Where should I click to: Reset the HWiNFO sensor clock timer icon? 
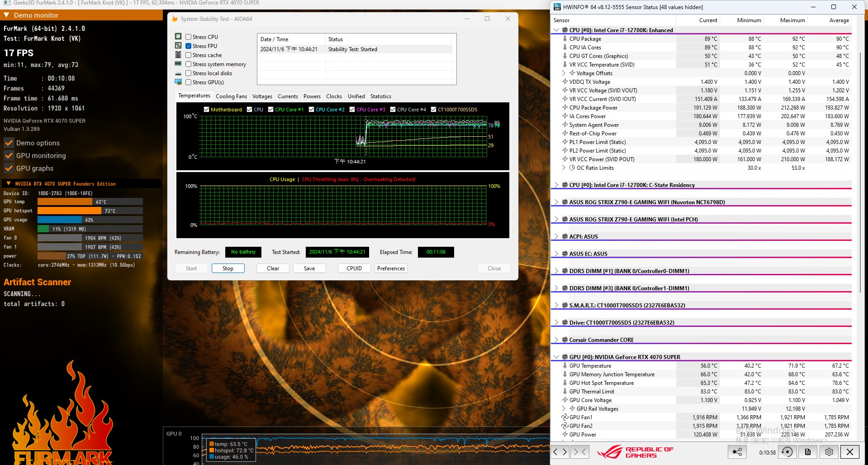(787, 451)
